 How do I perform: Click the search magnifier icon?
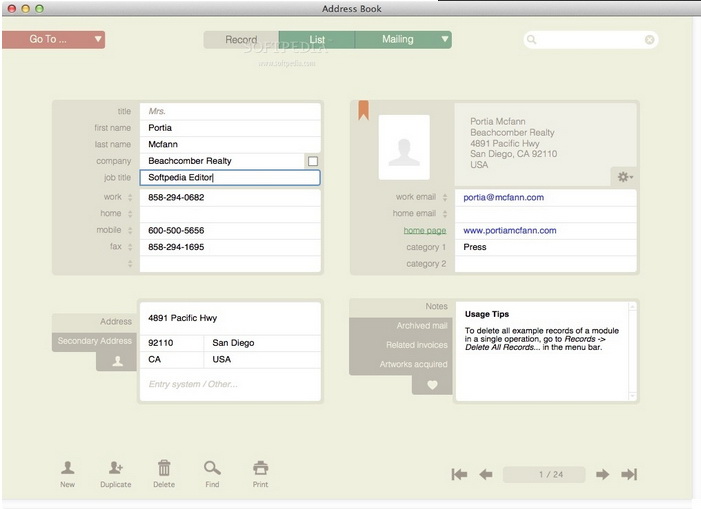(x=532, y=40)
